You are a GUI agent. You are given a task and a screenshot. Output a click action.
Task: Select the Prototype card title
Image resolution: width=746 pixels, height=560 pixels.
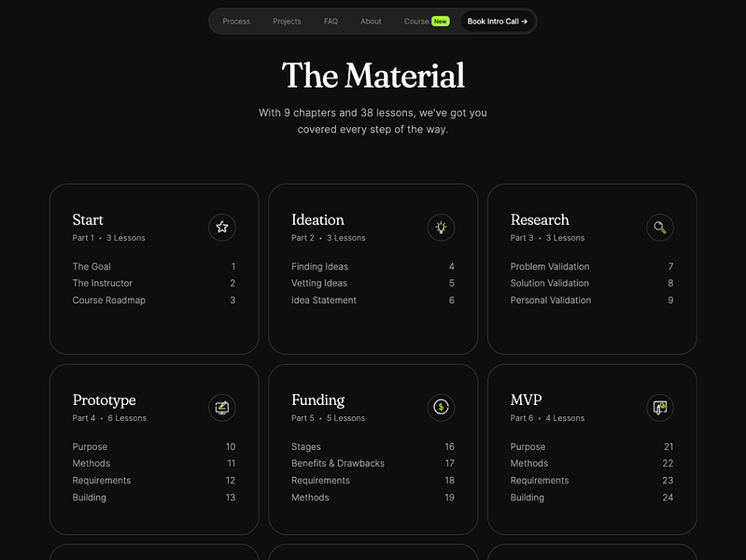[104, 400]
